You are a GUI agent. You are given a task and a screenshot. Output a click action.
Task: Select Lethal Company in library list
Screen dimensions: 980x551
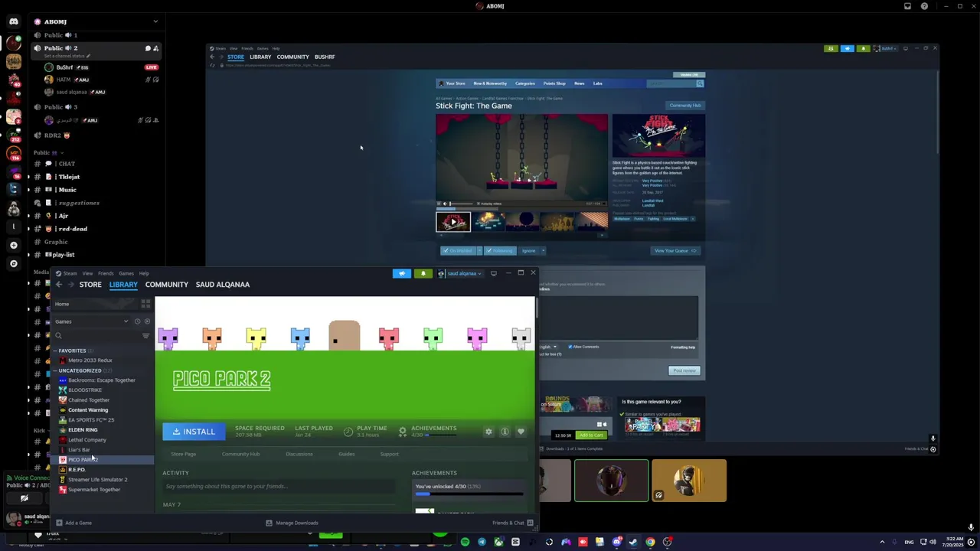[87, 440]
